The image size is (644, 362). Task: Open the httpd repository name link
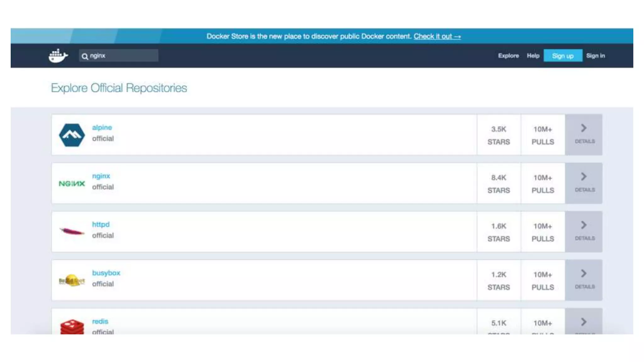tap(101, 224)
